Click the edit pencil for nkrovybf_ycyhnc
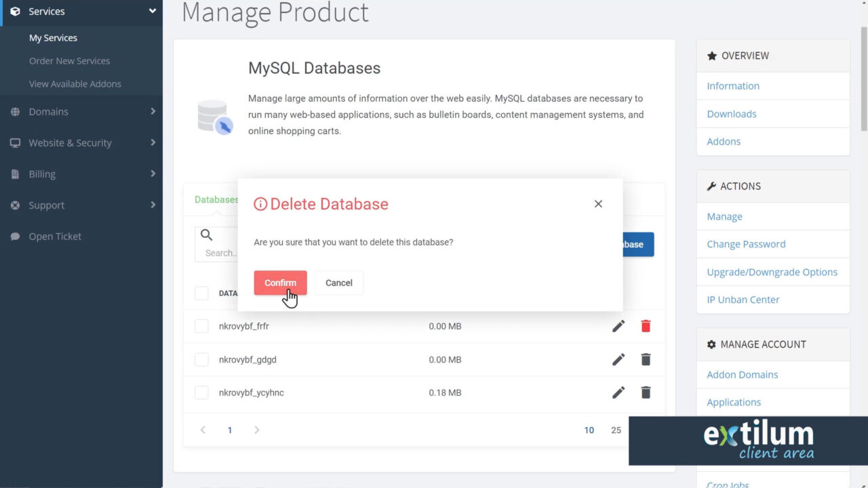This screenshot has height=488, width=868. pyautogui.click(x=618, y=392)
